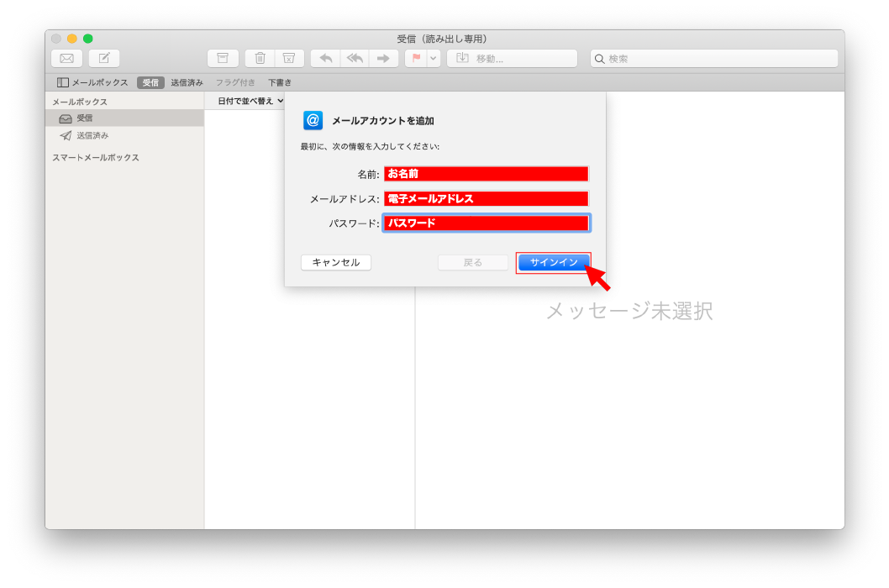Click the Get Mail envelope icon
This screenshot has width=889, height=588.
click(66, 58)
